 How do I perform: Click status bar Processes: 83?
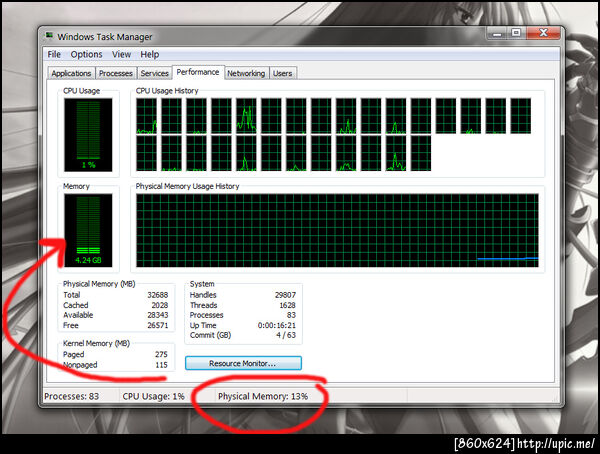[72, 396]
